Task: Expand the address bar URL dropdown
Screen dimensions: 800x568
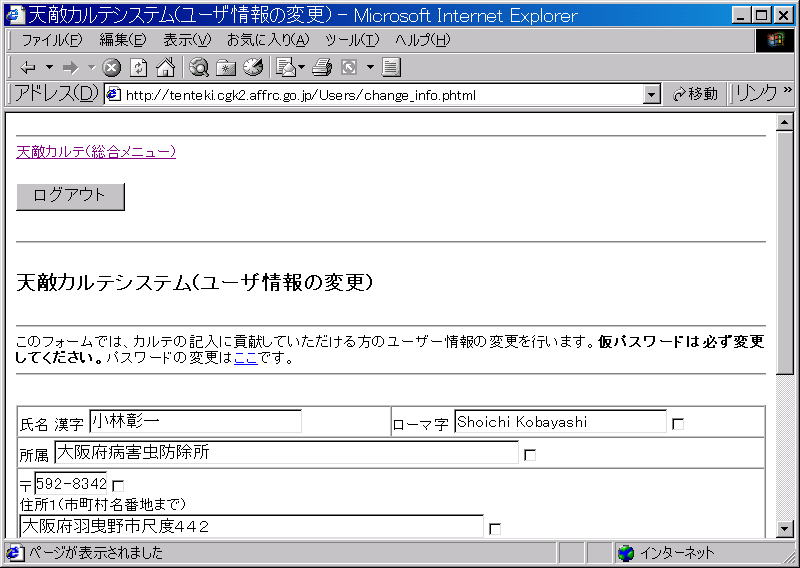Action: point(652,94)
